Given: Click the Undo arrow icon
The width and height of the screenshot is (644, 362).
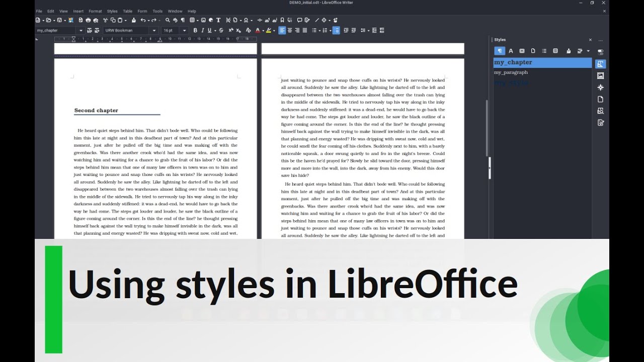Looking at the screenshot, I should pos(143,20).
